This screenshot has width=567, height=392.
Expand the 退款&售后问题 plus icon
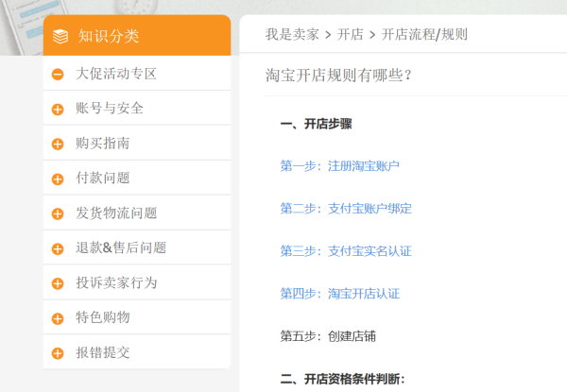58,248
